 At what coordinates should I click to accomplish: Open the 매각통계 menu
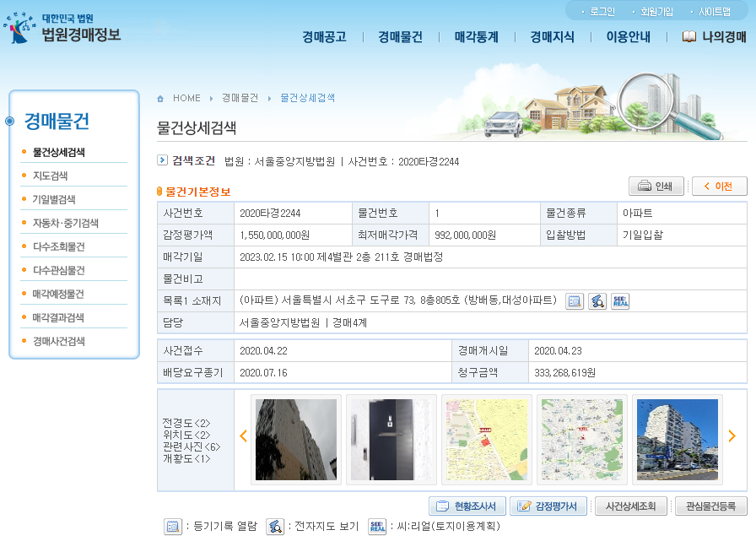[477, 37]
